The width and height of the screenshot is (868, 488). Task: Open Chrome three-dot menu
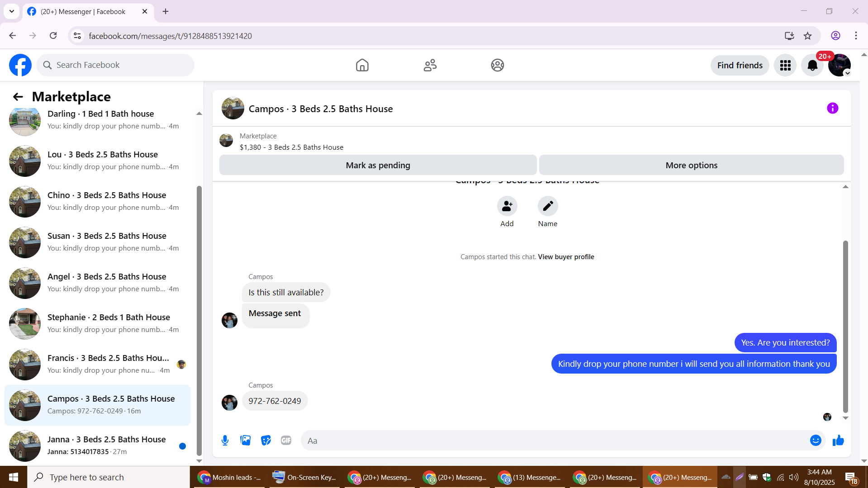856,36
